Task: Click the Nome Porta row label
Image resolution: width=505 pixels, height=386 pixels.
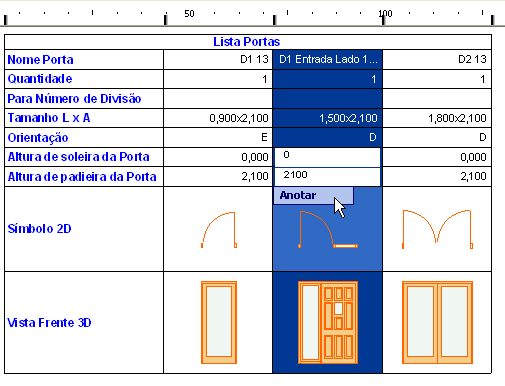Action: point(40,60)
